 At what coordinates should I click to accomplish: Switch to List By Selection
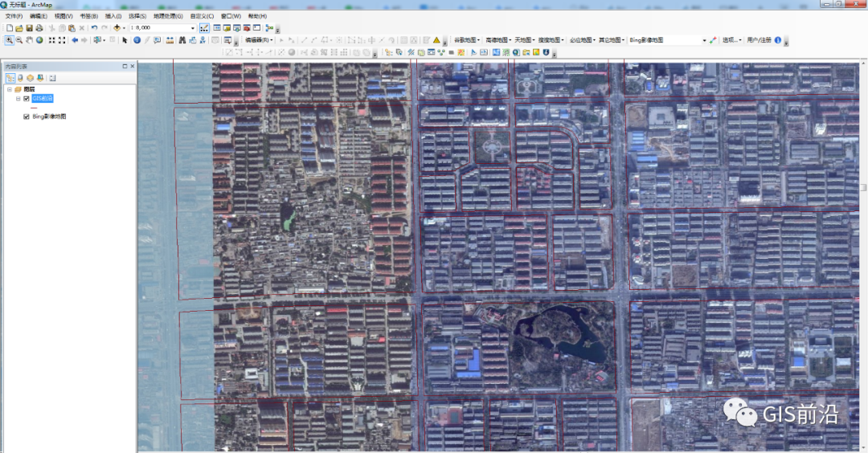coord(40,78)
